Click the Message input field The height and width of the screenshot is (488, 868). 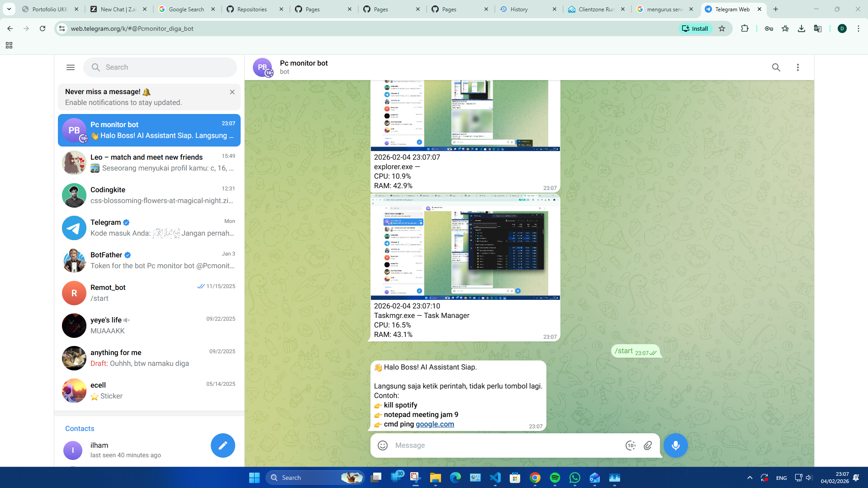(x=498, y=445)
